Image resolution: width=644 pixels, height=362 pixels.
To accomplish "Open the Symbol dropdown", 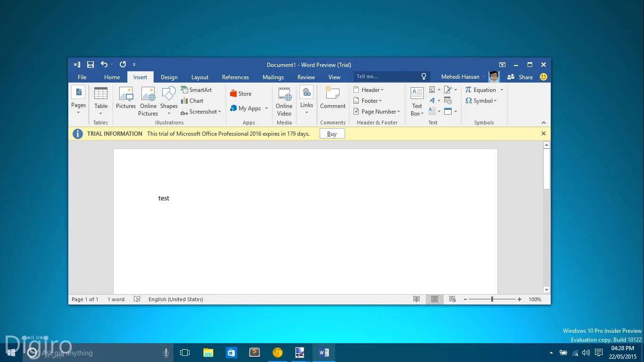I will (x=481, y=101).
